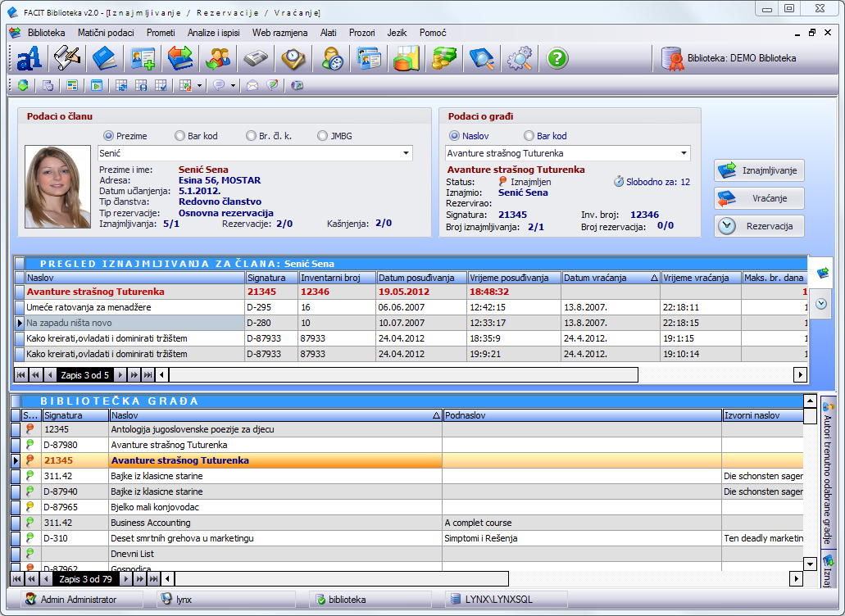Viewport: 845px width, 616px height.
Task: Click the money and coins toolbar icon
Action: [x=444, y=59]
